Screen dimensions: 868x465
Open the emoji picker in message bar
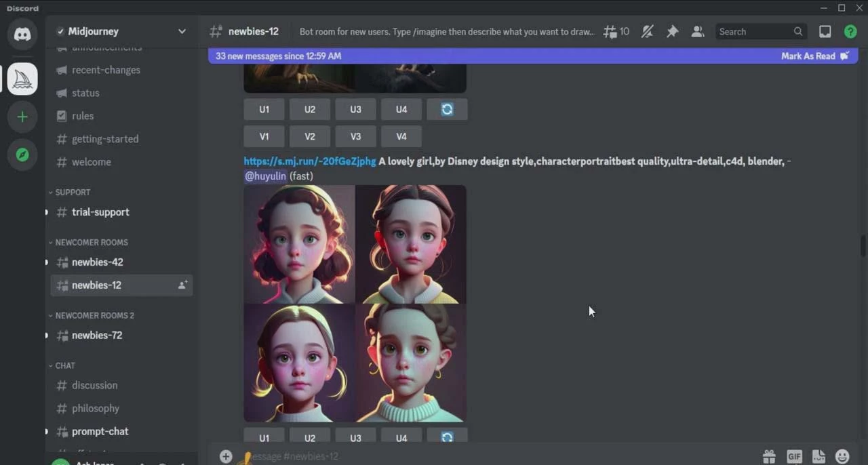pyautogui.click(x=842, y=456)
